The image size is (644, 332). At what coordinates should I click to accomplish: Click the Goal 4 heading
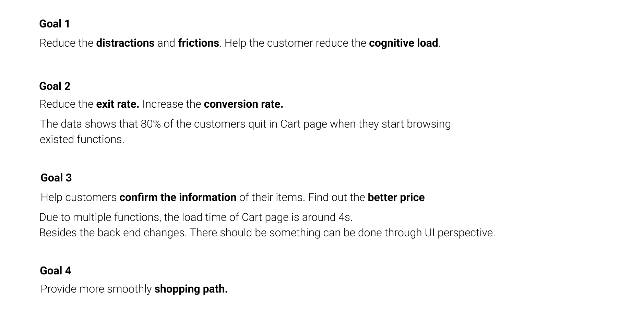55,271
